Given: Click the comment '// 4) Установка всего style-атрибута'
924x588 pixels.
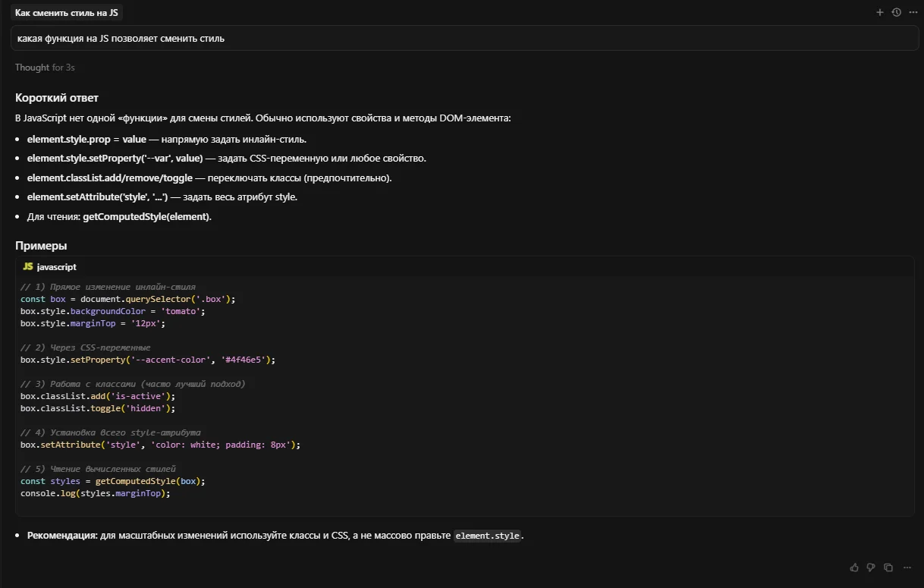Looking at the screenshot, I should point(111,432).
